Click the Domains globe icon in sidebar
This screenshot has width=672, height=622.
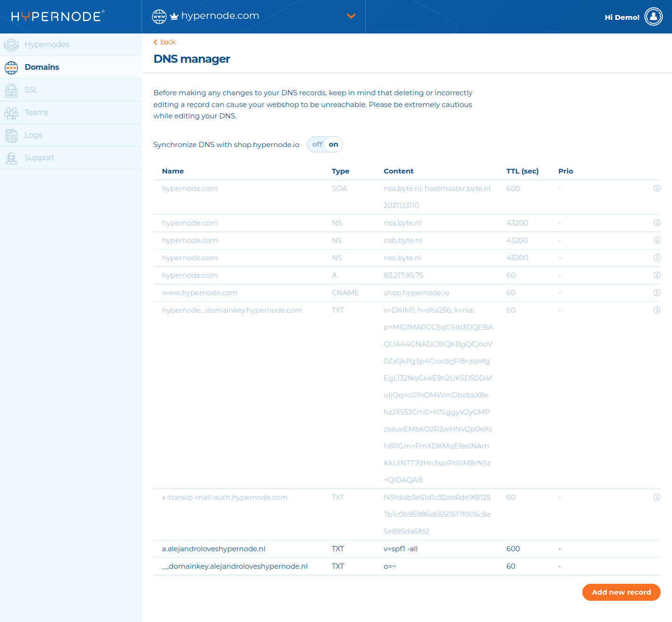(x=11, y=67)
